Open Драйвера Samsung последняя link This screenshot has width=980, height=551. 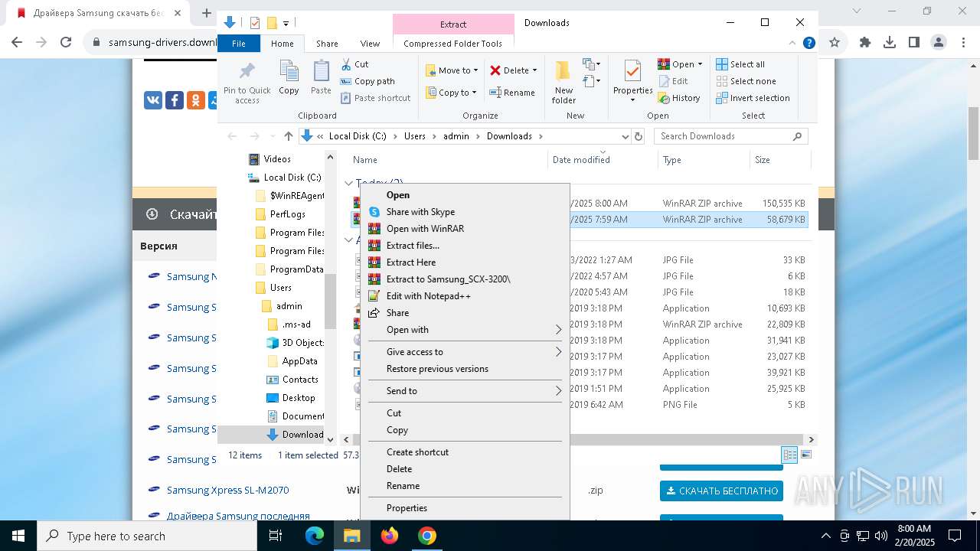coord(238,517)
